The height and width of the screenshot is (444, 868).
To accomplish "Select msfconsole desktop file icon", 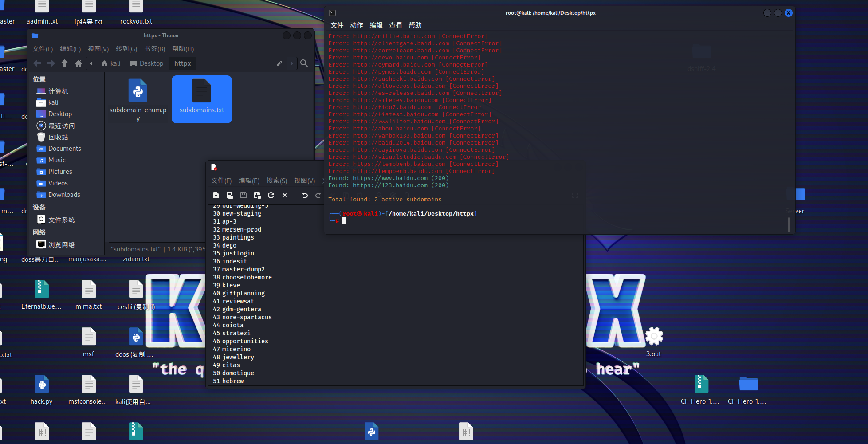I will (x=88, y=390).
